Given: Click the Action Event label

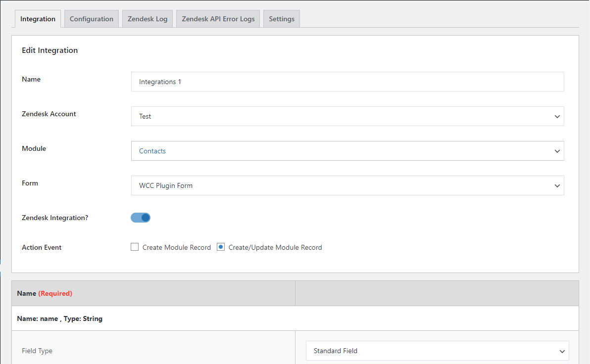Looking at the screenshot, I should pos(42,247).
